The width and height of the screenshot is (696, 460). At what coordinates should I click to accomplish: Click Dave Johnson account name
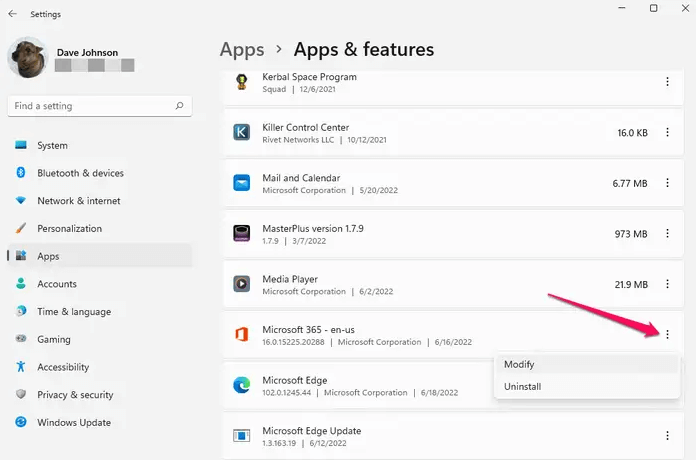pos(87,52)
